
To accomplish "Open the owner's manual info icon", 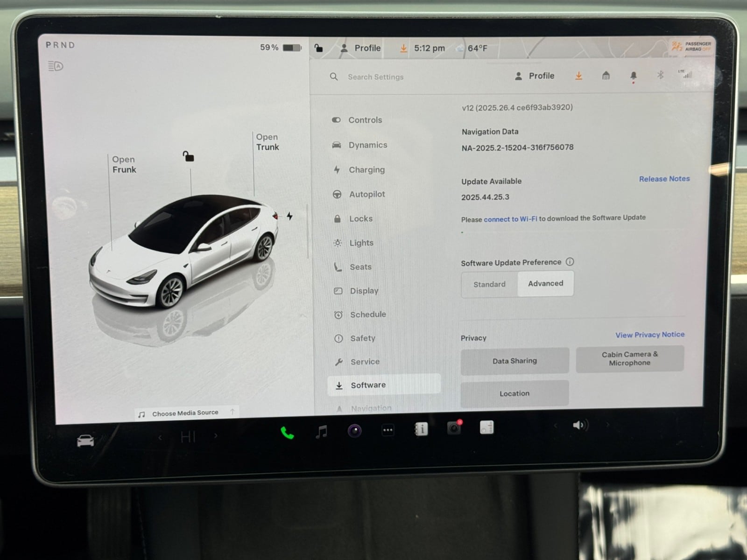I will [421, 429].
